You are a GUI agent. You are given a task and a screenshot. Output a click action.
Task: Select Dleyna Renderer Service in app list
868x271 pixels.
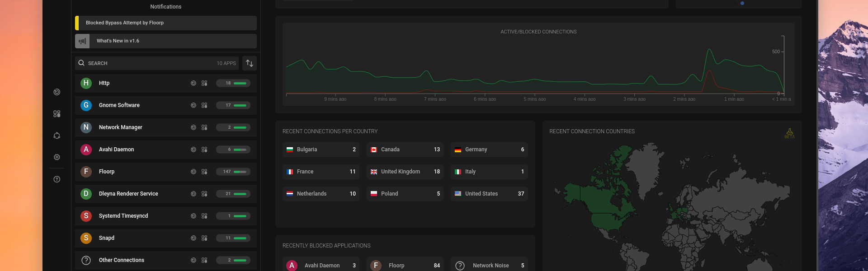(128, 194)
